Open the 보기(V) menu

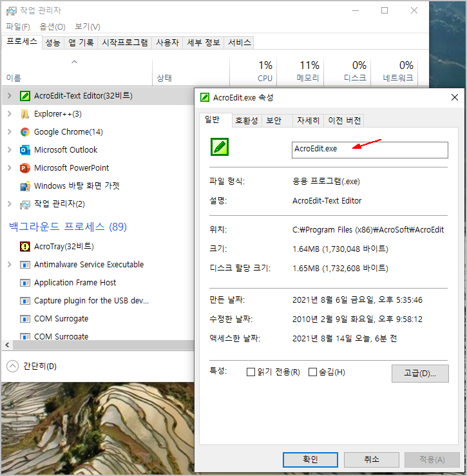click(88, 26)
